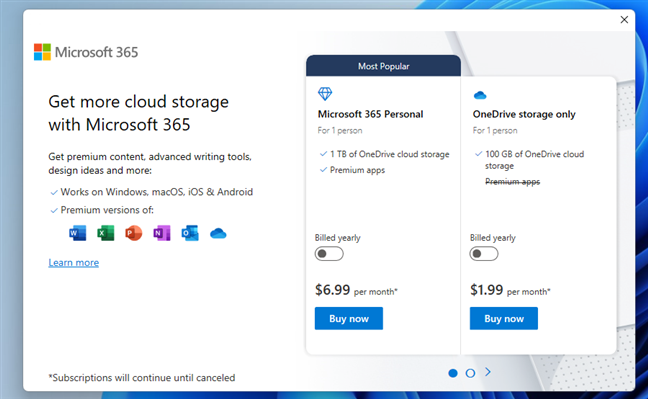Toggle Billed yearly for Microsoft 365 Personal
648x399 pixels.
click(x=329, y=253)
